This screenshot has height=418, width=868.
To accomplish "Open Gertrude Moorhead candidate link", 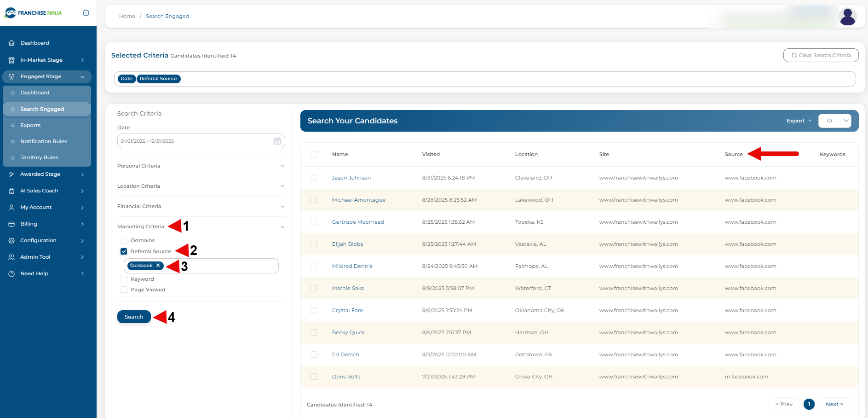I will pos(358,222).
